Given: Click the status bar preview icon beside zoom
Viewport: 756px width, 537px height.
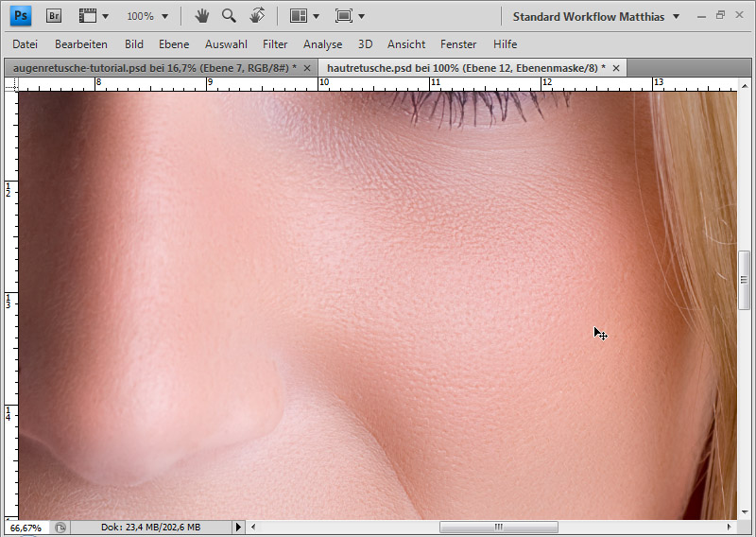Looking at the screenshot, I should point(60,528).
